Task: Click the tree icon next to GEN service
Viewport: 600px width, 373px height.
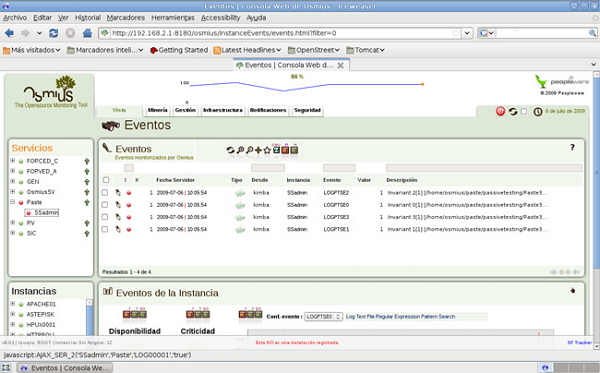Action: pyautogui.click(x=87, y=182)
